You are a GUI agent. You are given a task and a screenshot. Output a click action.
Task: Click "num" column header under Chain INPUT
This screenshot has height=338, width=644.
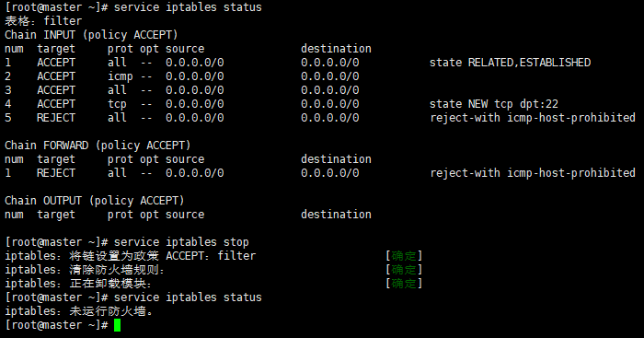tap(14, 49)
